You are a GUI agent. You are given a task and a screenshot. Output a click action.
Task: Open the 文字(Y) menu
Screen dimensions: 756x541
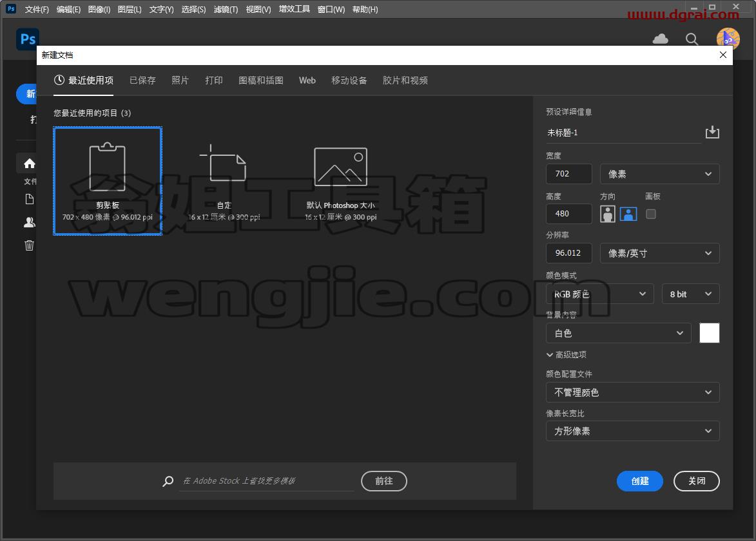[x=162, y=9]
